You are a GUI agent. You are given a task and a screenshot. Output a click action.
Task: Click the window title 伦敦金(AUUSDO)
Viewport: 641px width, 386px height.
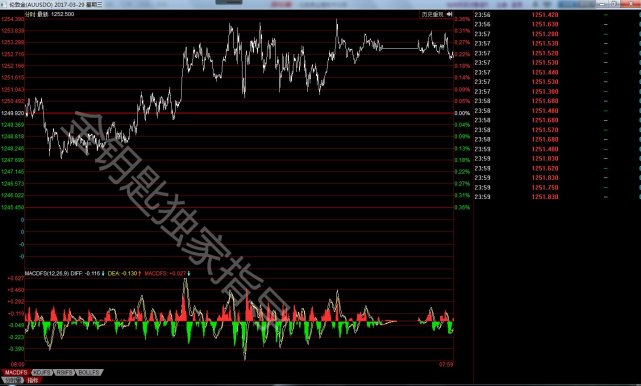tap(31, 4)
